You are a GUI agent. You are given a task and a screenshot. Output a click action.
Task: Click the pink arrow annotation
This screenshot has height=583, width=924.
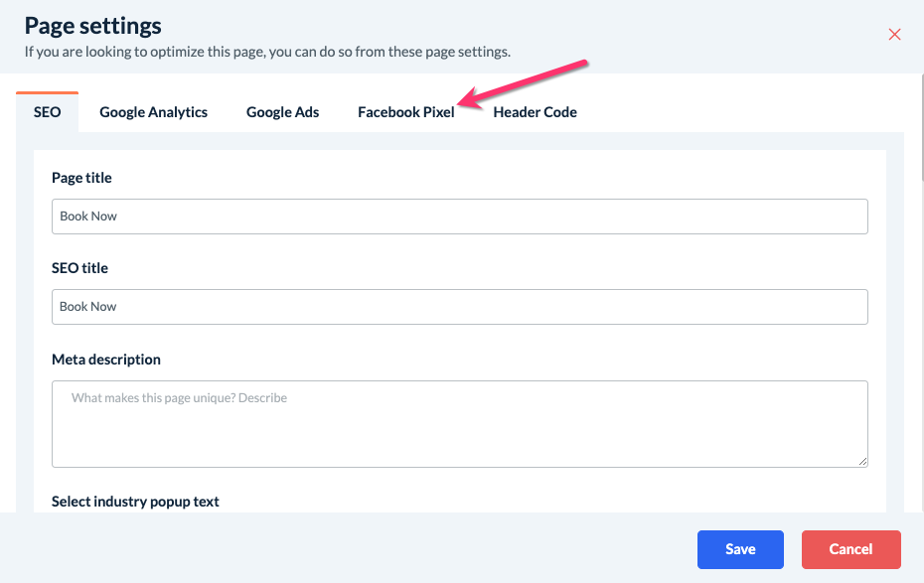click(525, 82)
